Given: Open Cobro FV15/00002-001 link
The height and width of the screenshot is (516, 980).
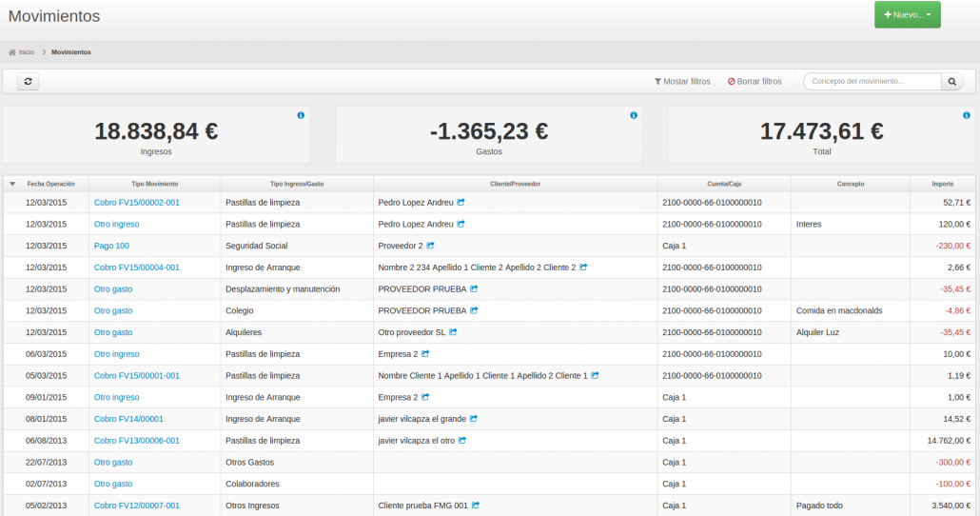Looking at the screenshot, I should pos(136,203).
